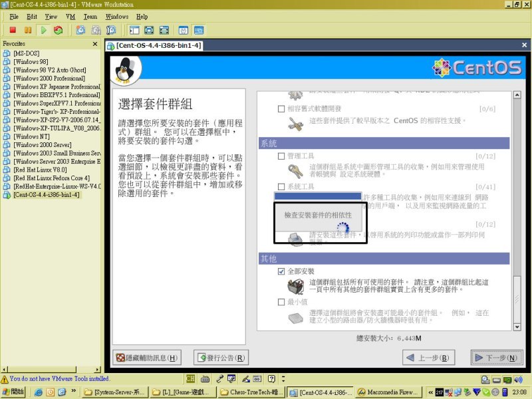Click the Revert to Snapshot icon
Viewport: 532px width, 399px height.
click(96, 30)
